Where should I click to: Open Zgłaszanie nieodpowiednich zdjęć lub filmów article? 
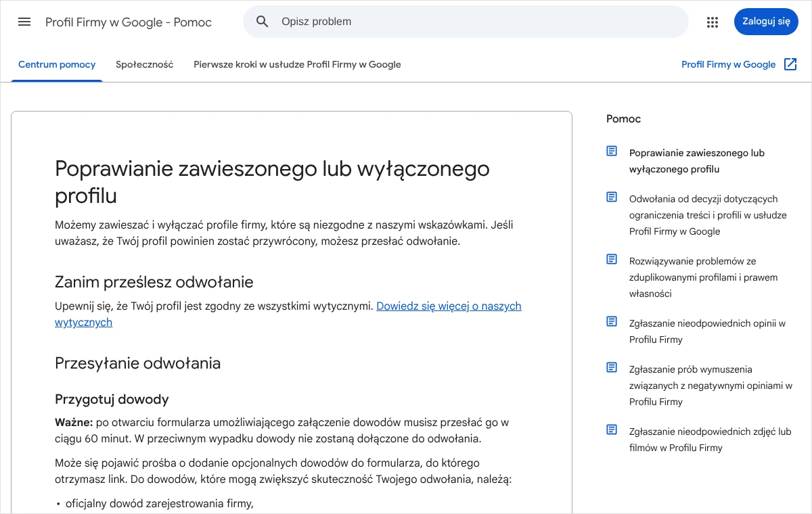click(710, 440)
